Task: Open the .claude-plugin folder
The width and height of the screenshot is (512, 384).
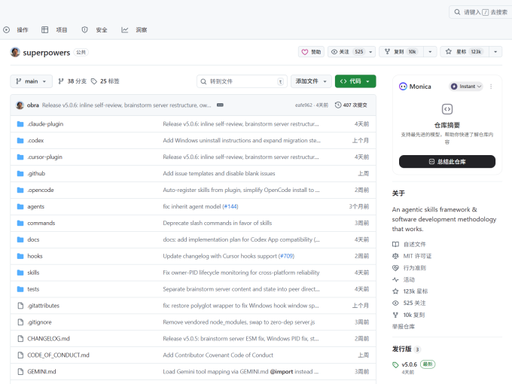Action: click(x=45, y=124)
